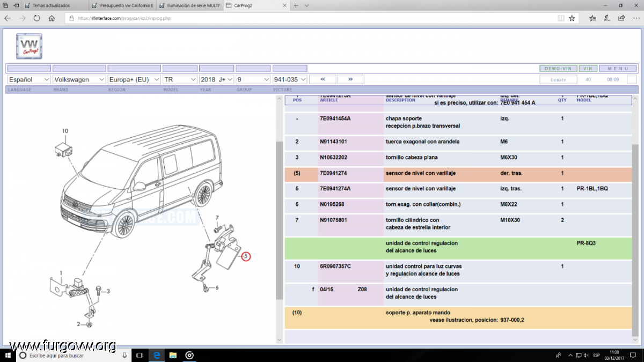Open the Language dropdown showing Español
644x362 pixels.
coord(29,79)
